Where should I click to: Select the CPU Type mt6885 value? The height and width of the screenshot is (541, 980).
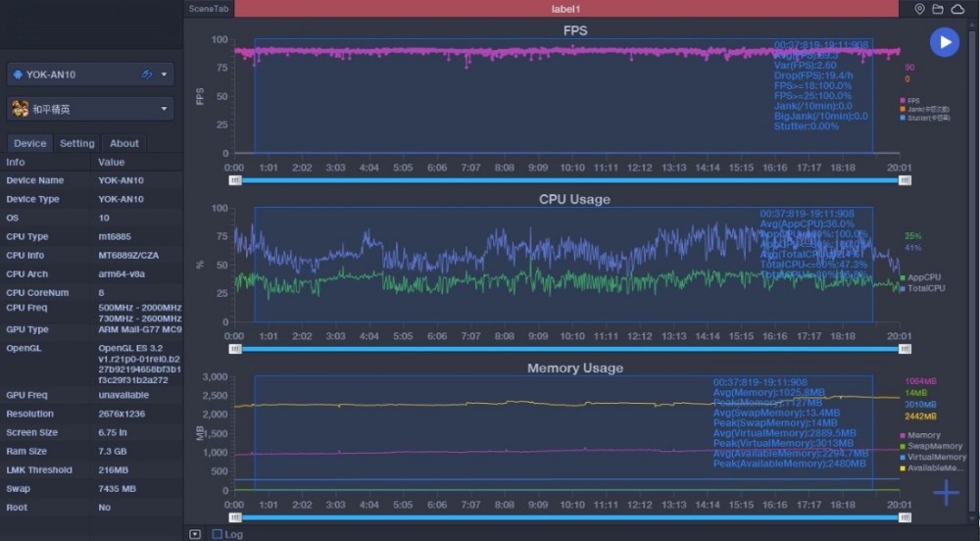(x=115, y=237)
